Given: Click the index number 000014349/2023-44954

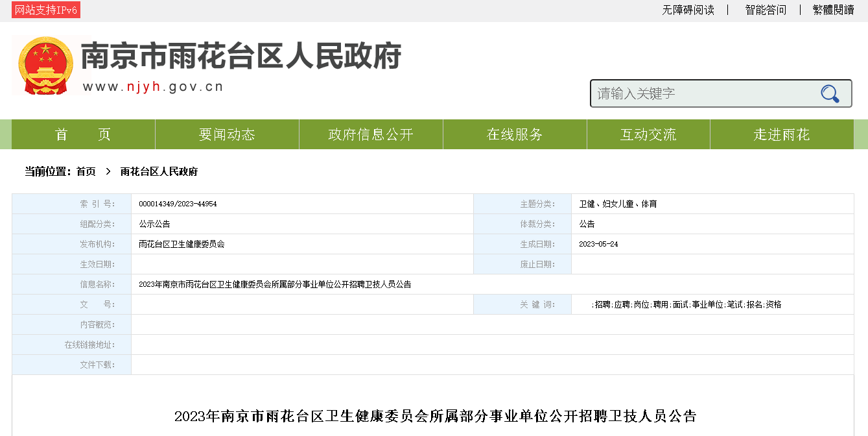Looking at the screenshot, I should point(178,204).
